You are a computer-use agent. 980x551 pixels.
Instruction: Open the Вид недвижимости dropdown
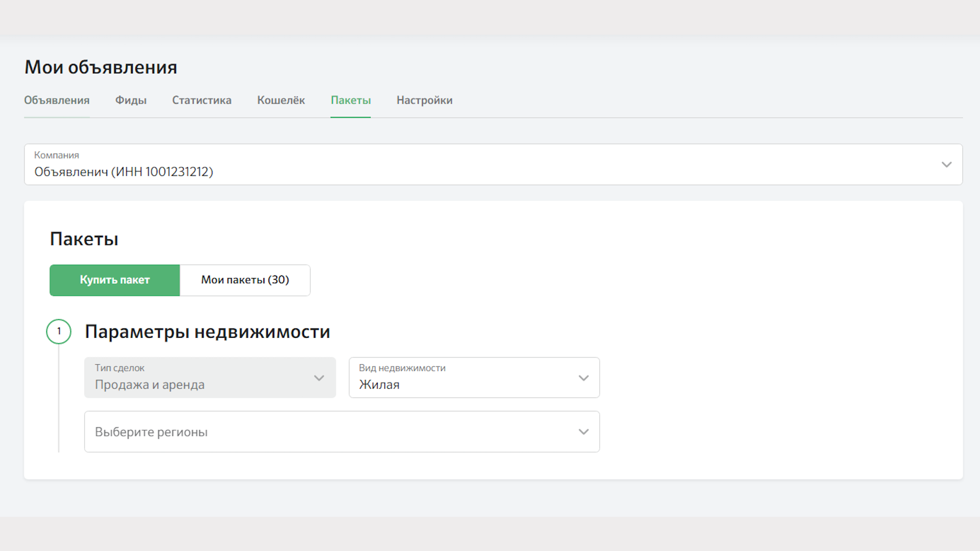pyautogui.click(x=474, y=378)
